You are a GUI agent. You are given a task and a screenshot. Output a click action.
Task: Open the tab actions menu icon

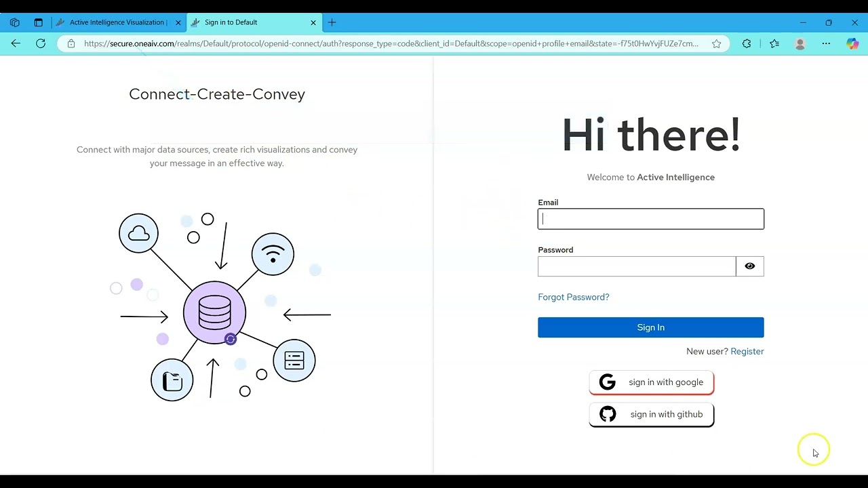pos(38,22)
